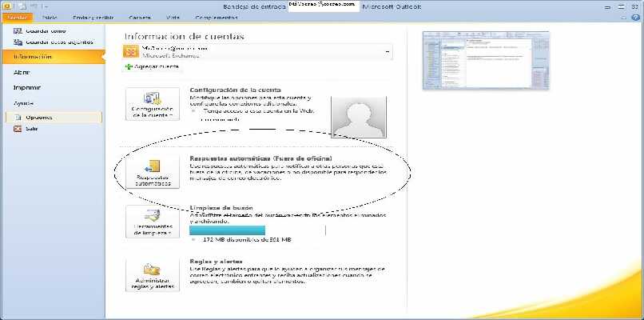Click the Outlook window preview thumbnail

486,60
